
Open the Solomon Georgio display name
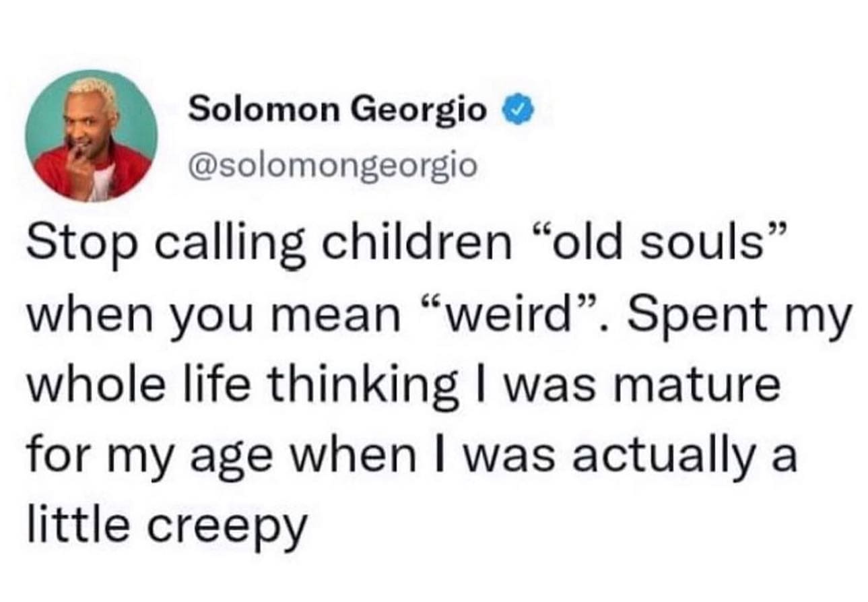(x=337, y=110)
